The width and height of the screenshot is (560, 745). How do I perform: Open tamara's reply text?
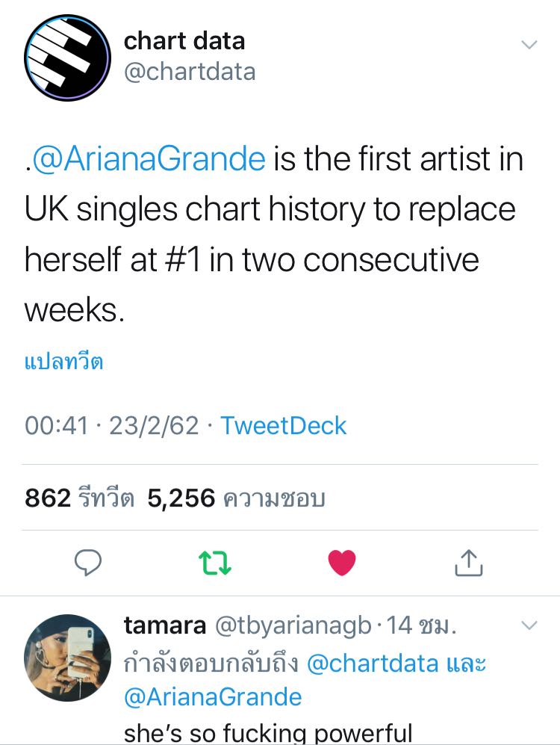pyautogui.click(x=268, y=731)
